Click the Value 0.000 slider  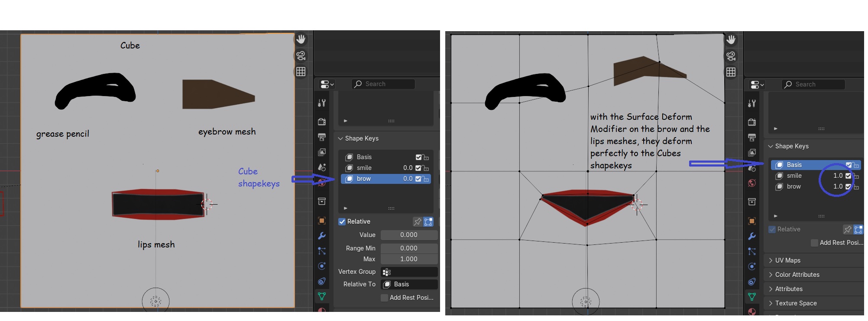click(x=409, y=235)
